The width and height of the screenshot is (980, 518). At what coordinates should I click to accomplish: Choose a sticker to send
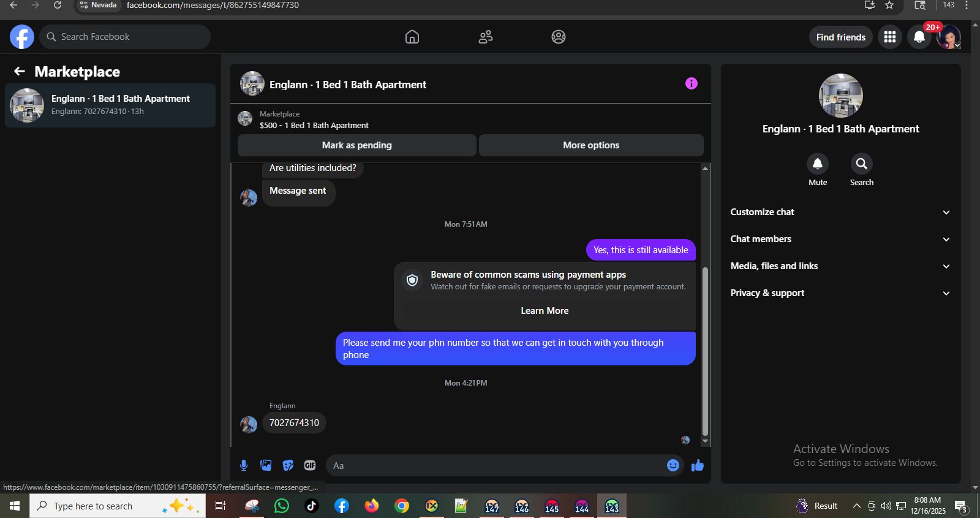(x=288, y=465)
